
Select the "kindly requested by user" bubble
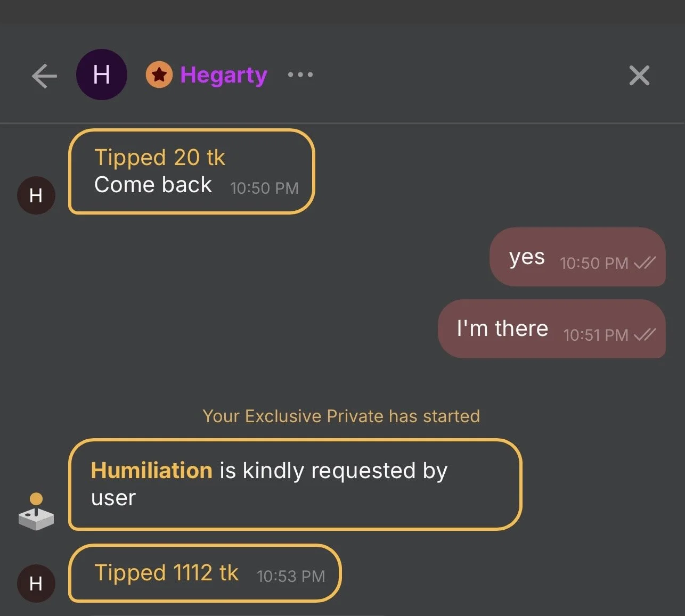click(x=295, y=484)
